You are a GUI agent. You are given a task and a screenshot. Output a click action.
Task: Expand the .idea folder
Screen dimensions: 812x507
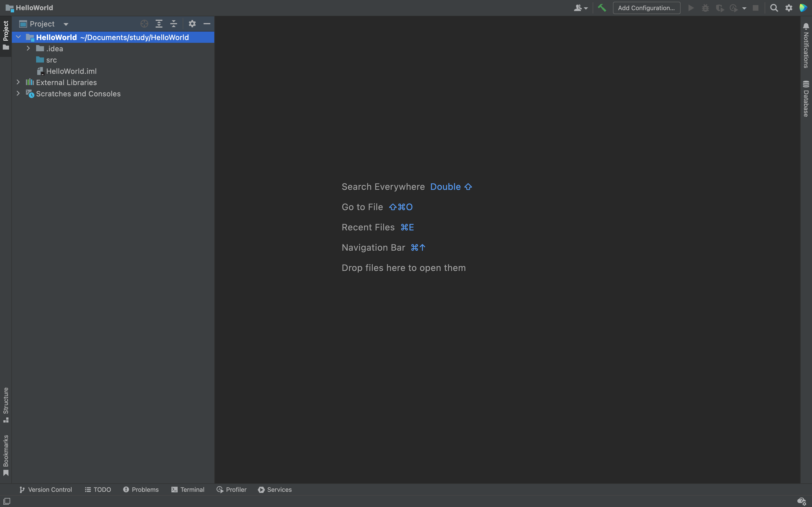tap(28, 49)
